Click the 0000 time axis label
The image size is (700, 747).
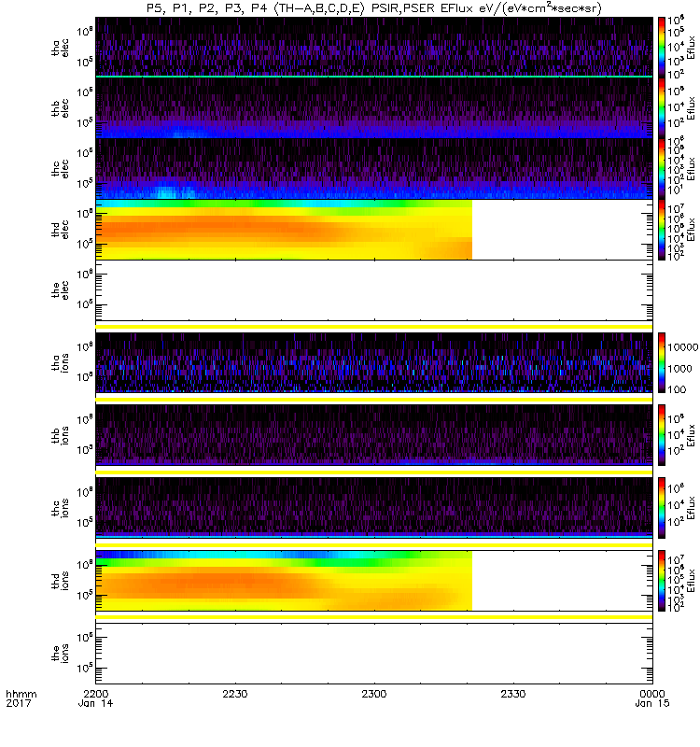point(652,694)
